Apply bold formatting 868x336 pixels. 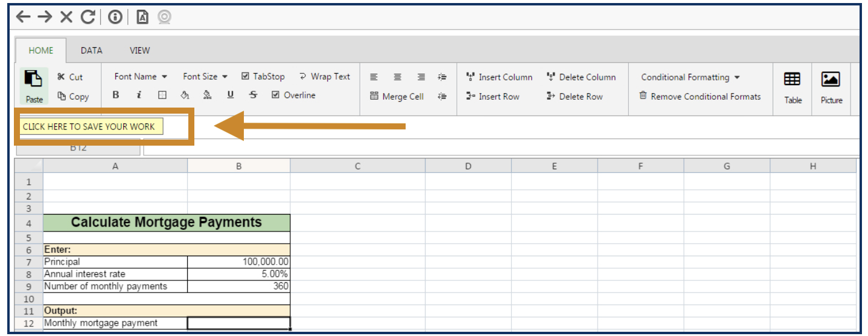116,95
